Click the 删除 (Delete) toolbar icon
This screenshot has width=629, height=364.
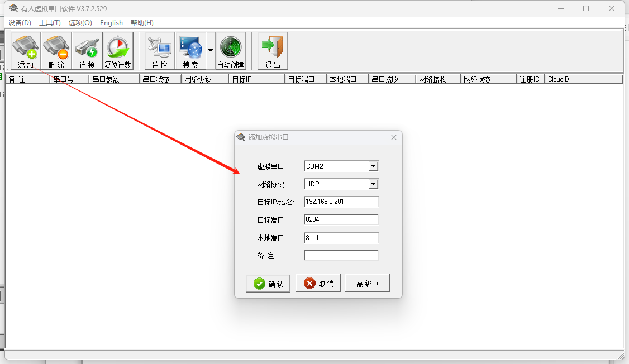pyautogui.click(x=56, y=51)
